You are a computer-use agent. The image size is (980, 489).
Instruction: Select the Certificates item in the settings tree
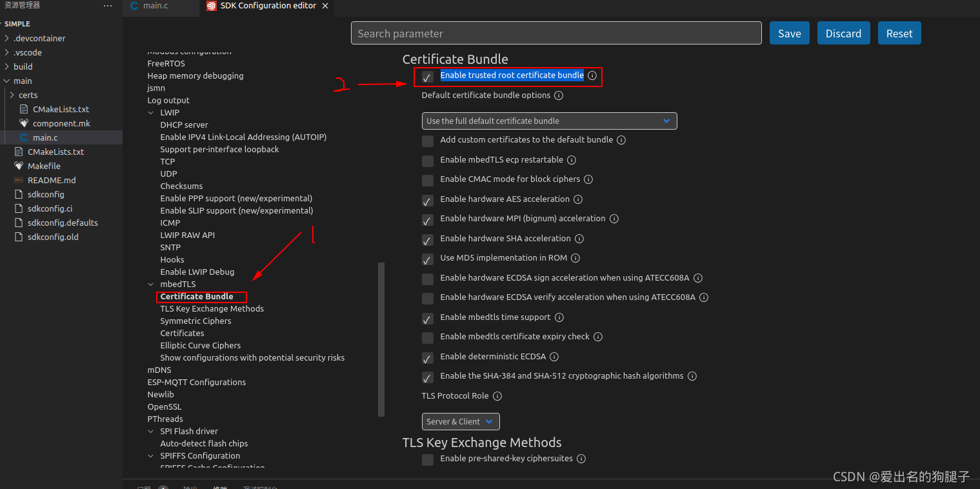182,333
